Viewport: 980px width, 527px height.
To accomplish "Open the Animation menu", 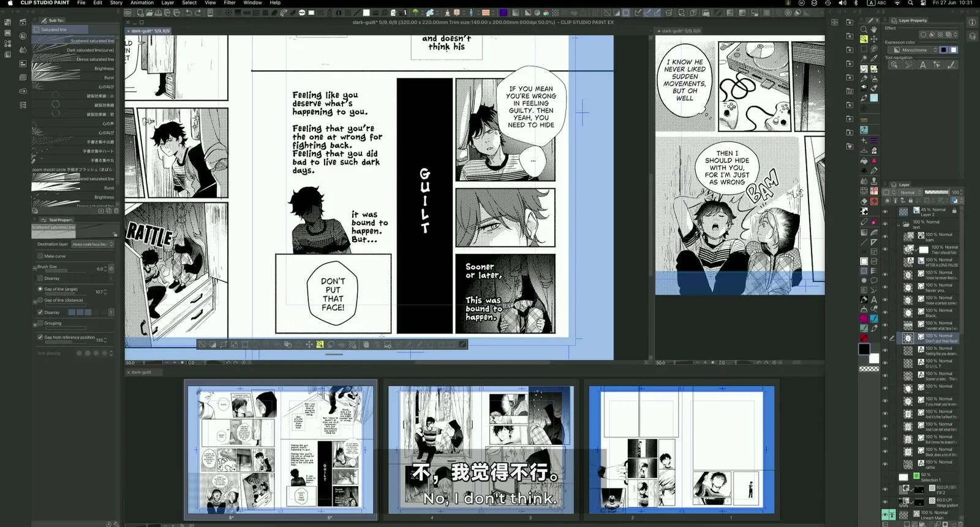I will point(142,2).
